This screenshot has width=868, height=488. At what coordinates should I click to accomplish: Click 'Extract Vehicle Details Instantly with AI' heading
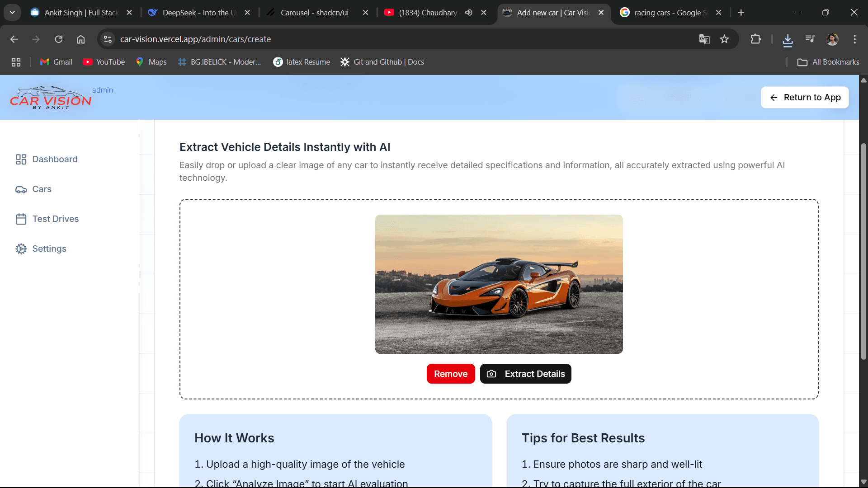coord(285,147)
